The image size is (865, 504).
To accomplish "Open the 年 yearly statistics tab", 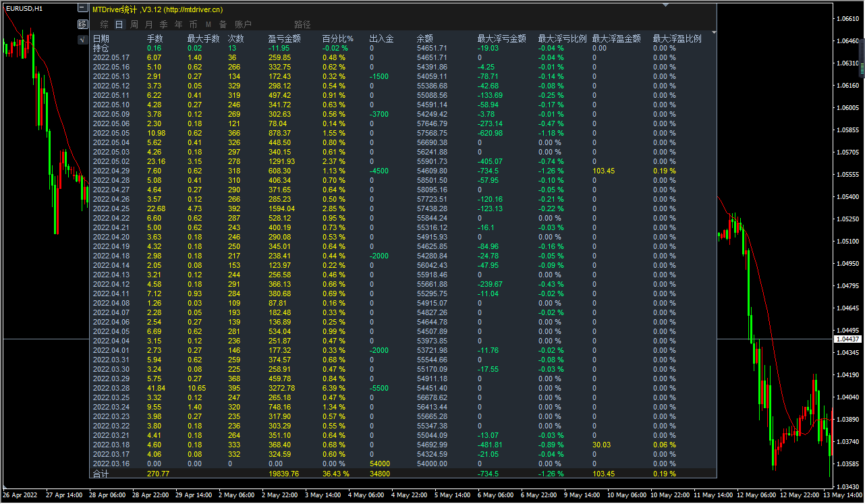I will click(x=179, y=24).
